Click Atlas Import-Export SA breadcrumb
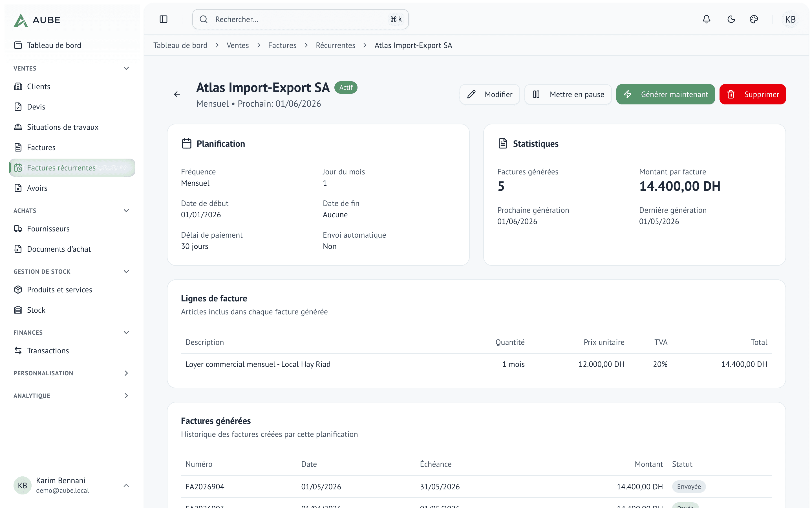The height and width of the screenshot is (508, 812). (x=413, y=45)
